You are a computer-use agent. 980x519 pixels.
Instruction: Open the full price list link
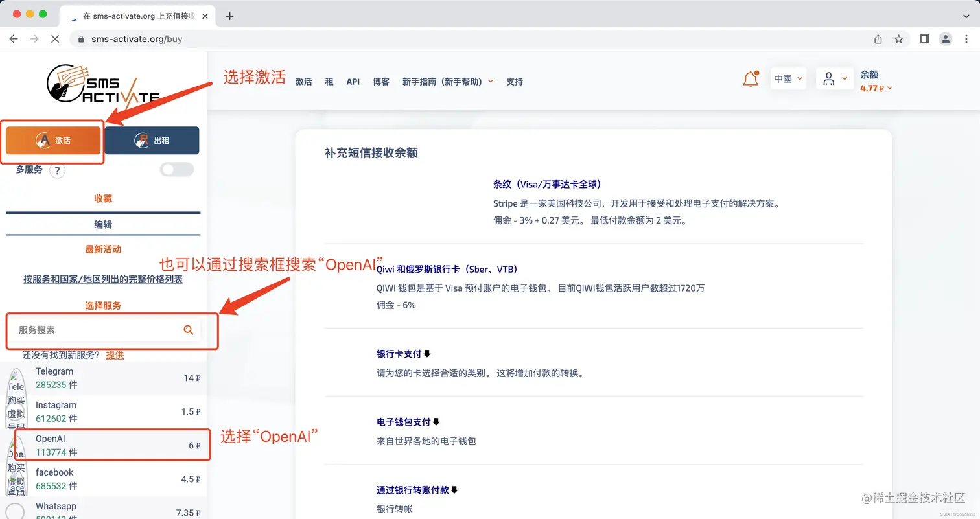(x=103, y=279)
